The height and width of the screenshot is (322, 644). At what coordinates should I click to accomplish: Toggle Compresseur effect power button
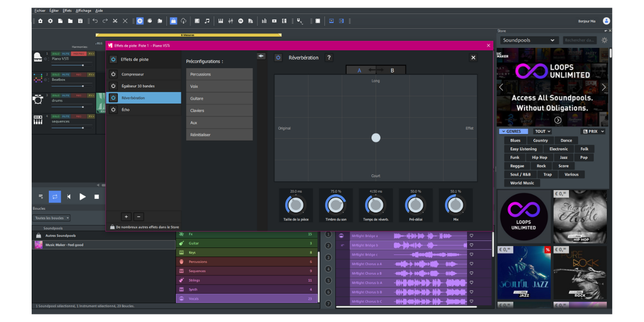click(x=113, y=74)
